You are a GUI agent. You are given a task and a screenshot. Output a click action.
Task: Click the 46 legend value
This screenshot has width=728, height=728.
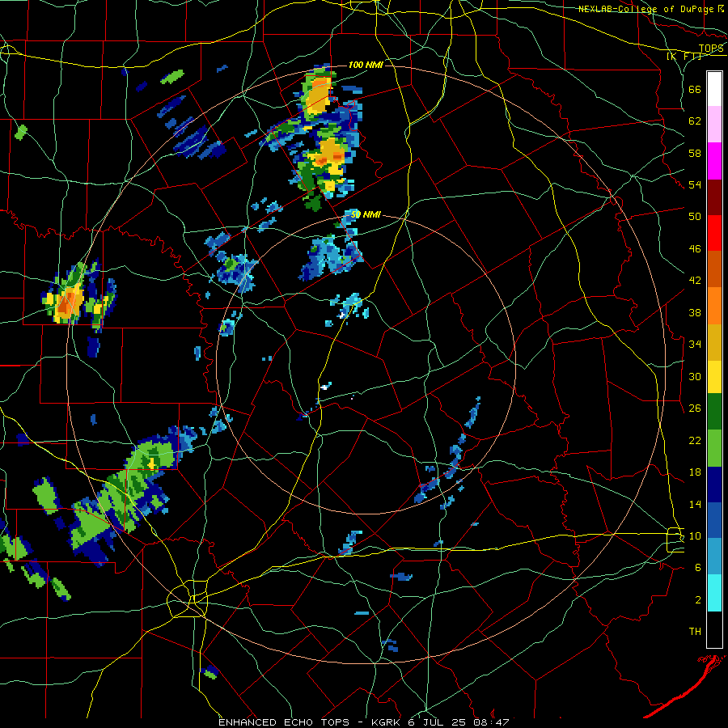point(695,248)
